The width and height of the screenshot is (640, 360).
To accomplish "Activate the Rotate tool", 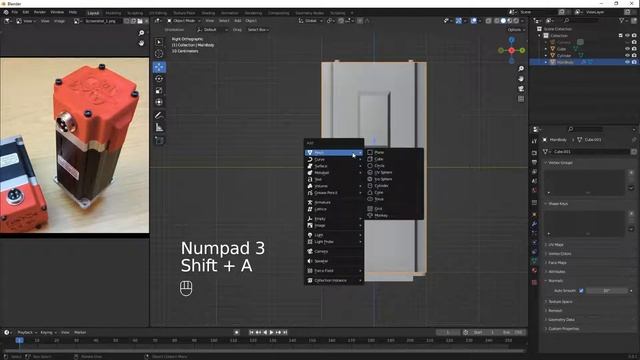I will pyautogui.click(x=159, y=79).
